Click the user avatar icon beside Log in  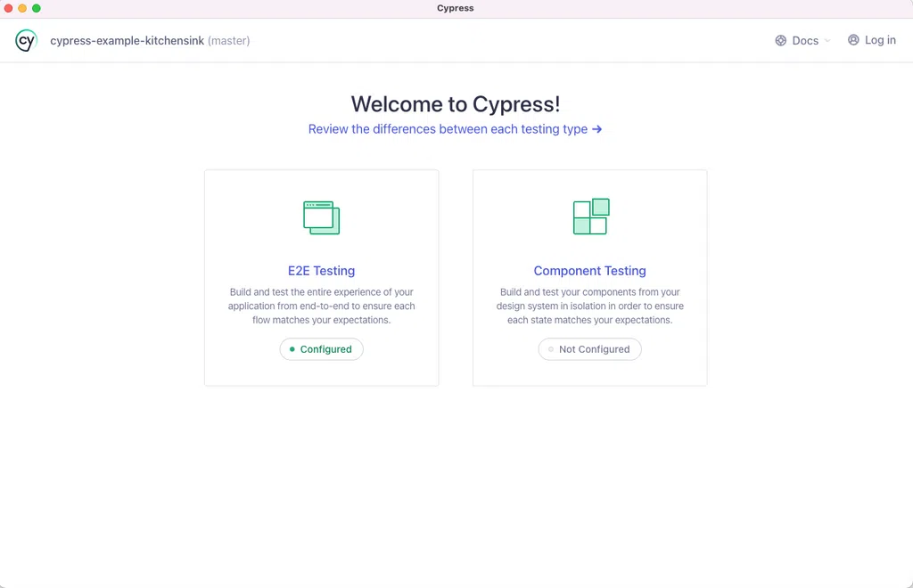853,40
